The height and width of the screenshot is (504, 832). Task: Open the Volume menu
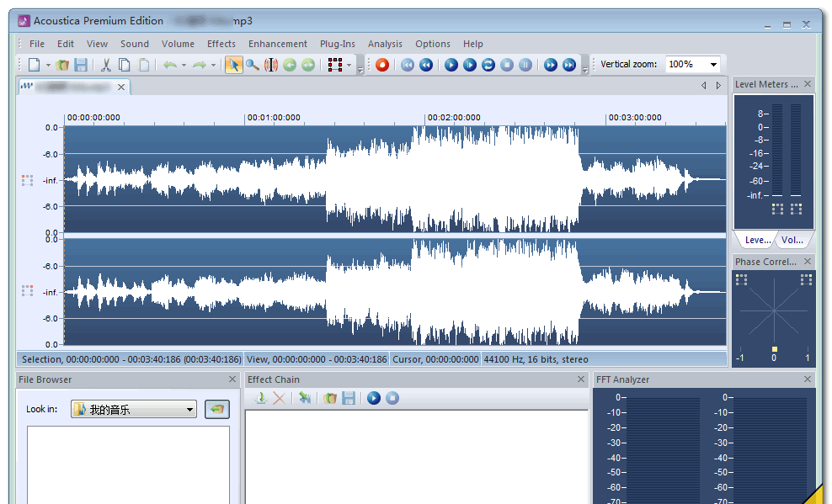pyautogui.click(x=178, y=44)
